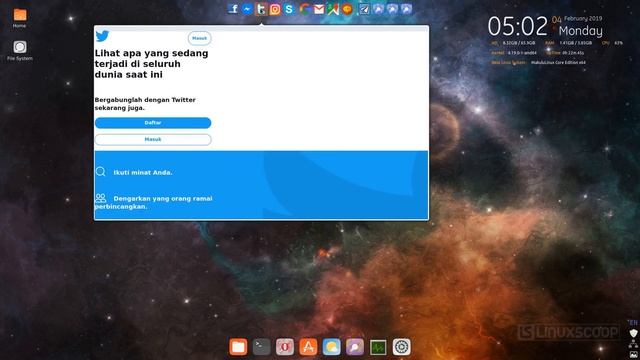Click the orange chat bubble launcher
The width and height of the screenshot is (640, 360).
coord(347,9)
